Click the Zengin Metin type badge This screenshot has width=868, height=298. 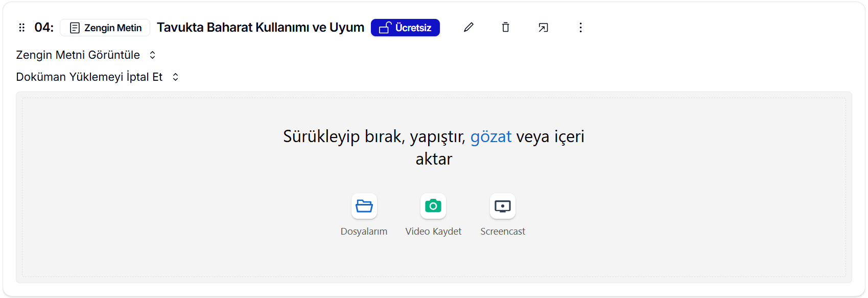click(105, 28)
